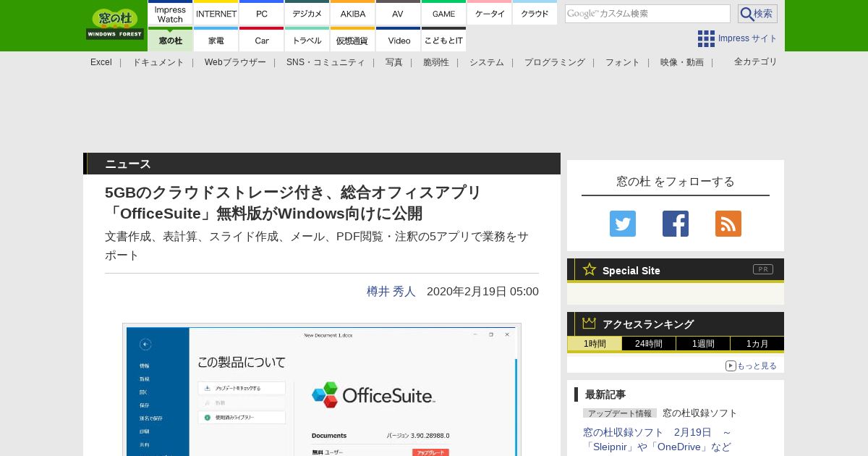Image resolution: width=868 pixels, height=456 pixels.
Task: Click the 2020年2月19日 05:00 date text
Action: tap(482, 291)
